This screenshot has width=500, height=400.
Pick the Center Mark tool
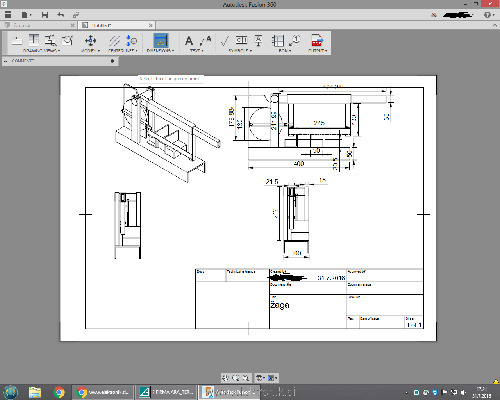pyautogui.click(x=131, y=41)
